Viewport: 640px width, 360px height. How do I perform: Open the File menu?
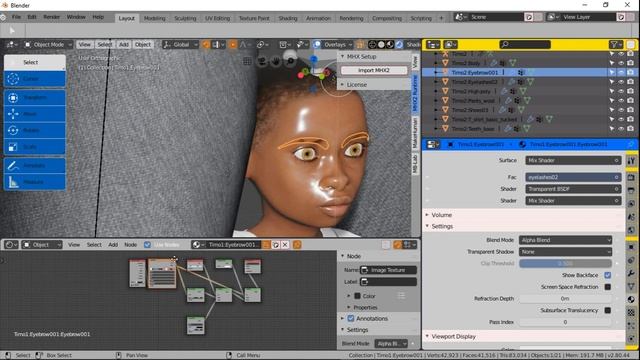click(16, 17)
